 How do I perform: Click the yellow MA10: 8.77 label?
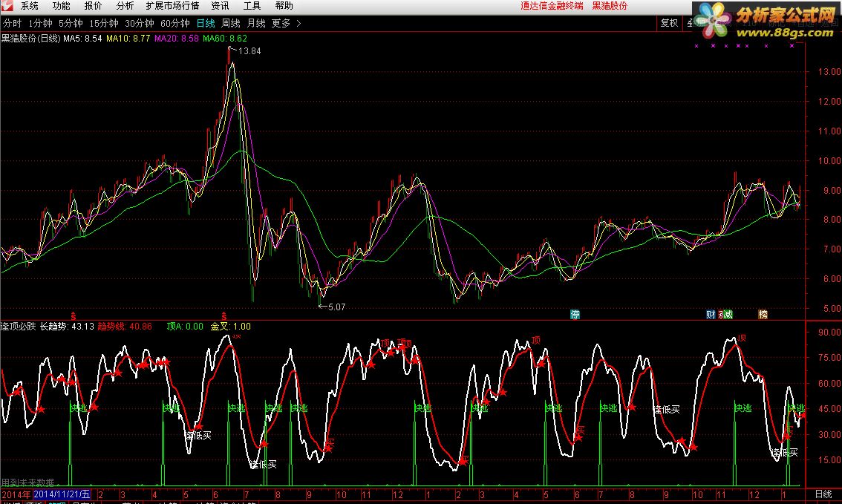click(128, 39)
